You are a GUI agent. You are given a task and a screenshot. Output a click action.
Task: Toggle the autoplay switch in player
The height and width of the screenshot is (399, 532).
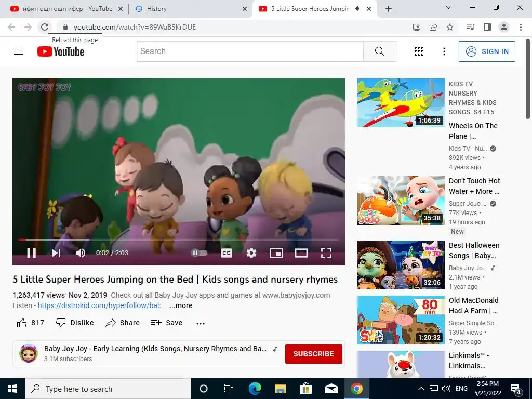[199, 253]
